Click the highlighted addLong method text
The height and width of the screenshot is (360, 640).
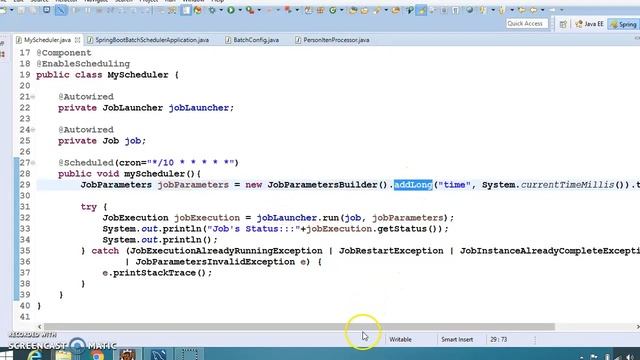click(x=413, y=185)
